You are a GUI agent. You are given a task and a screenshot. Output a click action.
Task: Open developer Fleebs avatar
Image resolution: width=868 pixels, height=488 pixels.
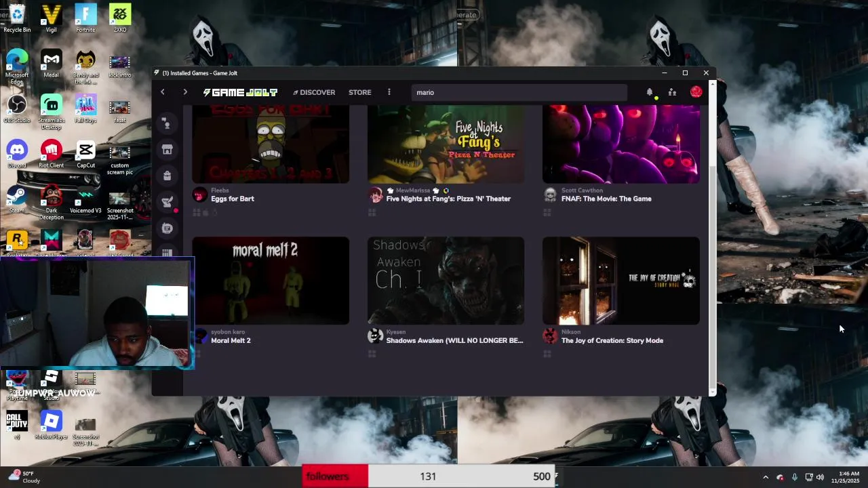pyautogui.click(x=199, y=195)
